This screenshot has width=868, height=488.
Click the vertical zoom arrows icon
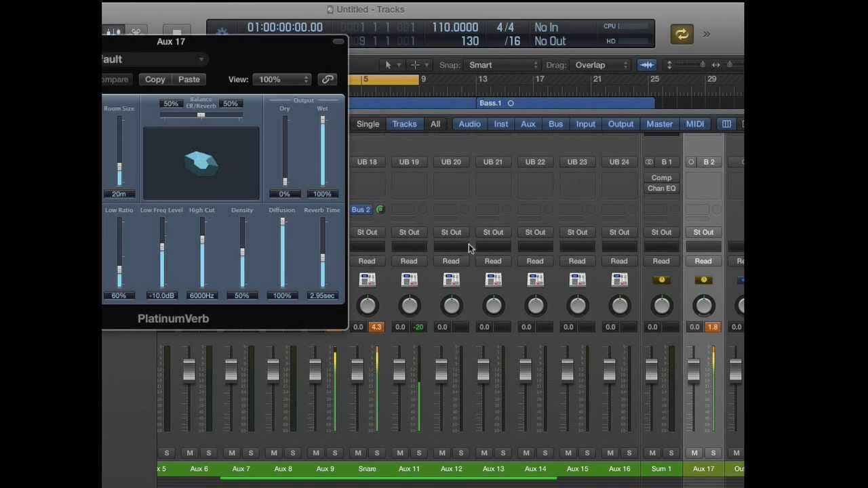(669, 65)
